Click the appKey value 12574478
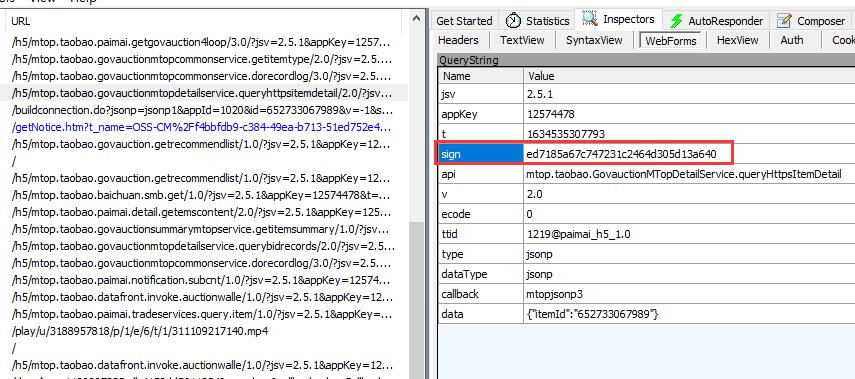 point(551,114)
